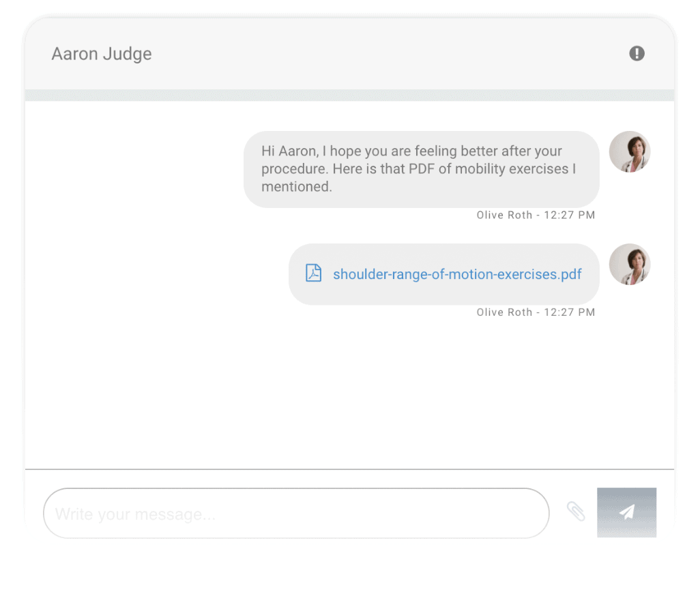Select the 'Aaron Judge' chat header name
700x592 pixels.
(x=102, y=54)
